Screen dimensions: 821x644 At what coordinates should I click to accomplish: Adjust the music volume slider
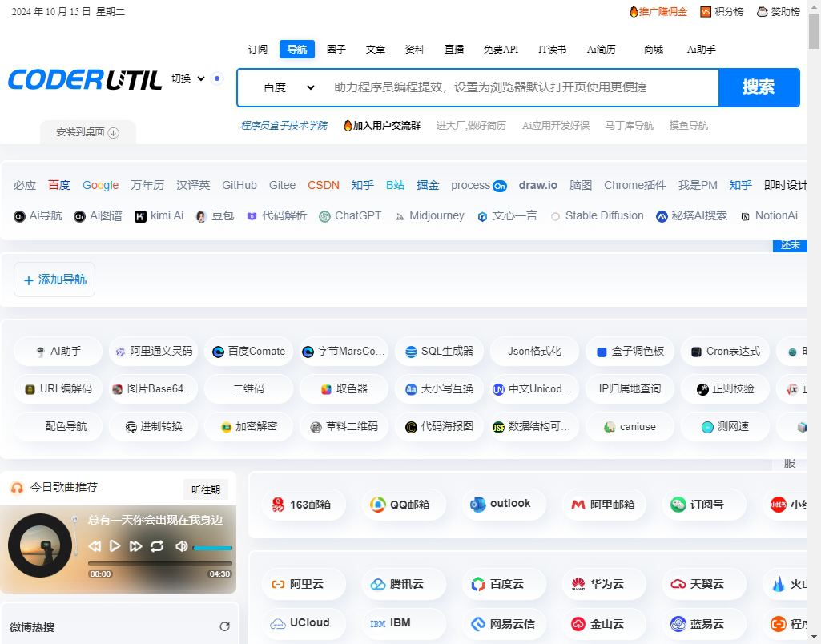tap(212, 548)
